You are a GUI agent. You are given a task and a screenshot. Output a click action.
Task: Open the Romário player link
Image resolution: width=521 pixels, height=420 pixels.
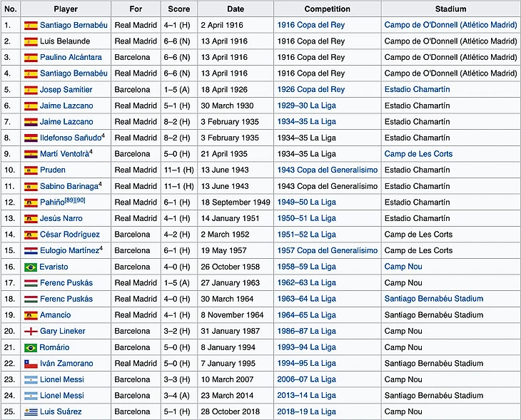pos(54,347)
